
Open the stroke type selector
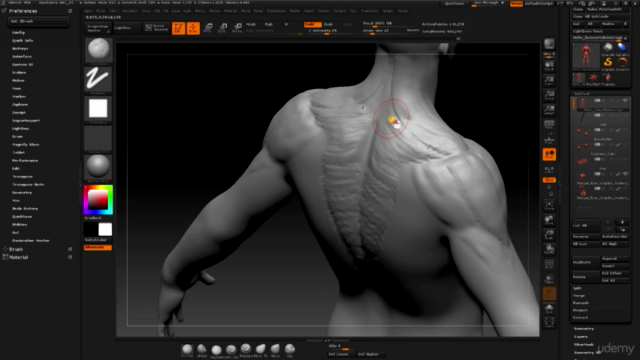click(98, 79)
